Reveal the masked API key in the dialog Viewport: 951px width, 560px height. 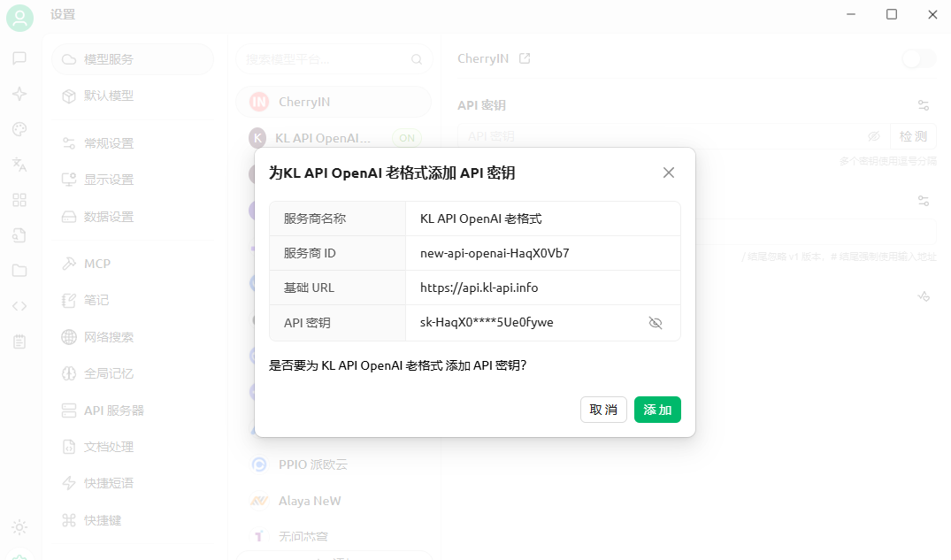coord(656,323)
